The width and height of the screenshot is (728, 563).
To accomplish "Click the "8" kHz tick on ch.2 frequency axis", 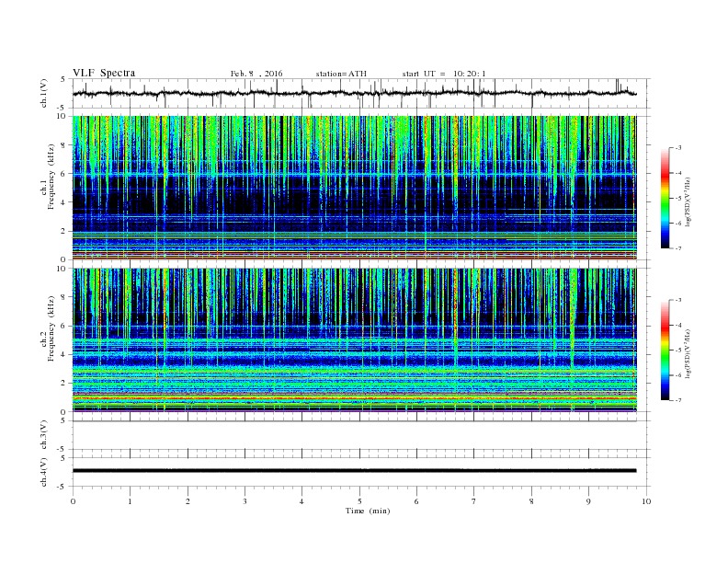I will pos(63,297).
